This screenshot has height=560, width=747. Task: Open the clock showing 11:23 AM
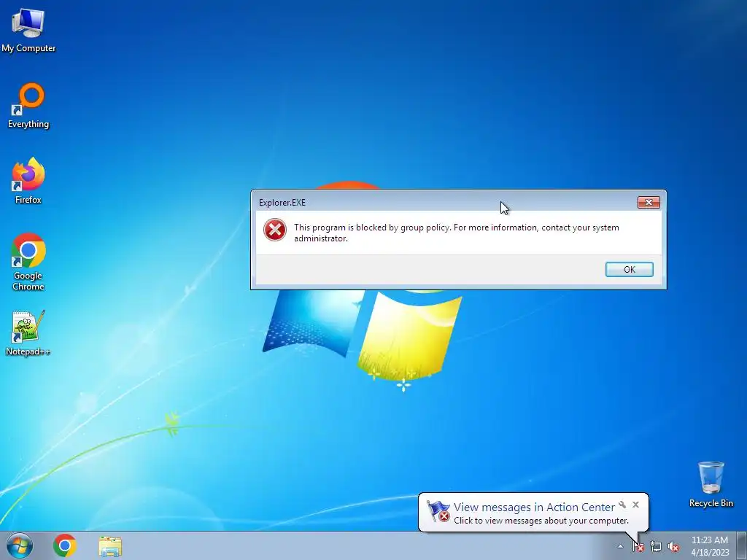click(x=710, y=546)
